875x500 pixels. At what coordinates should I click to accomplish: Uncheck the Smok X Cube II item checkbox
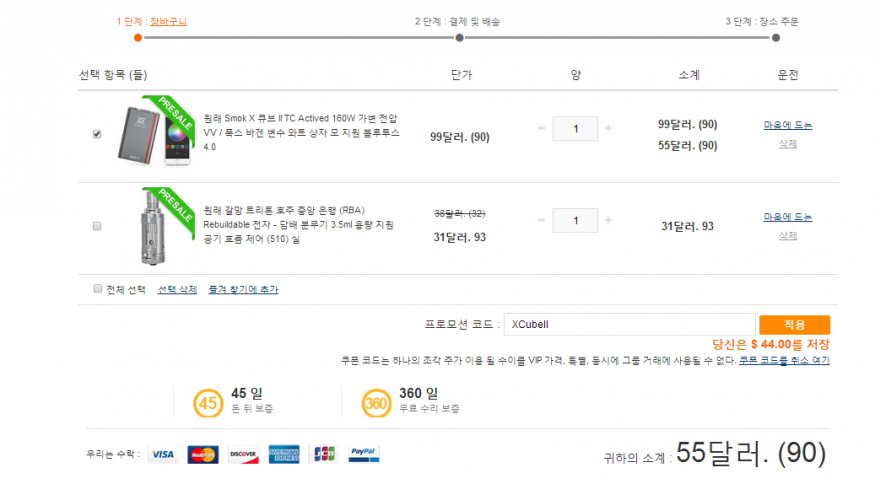(97, 134)
